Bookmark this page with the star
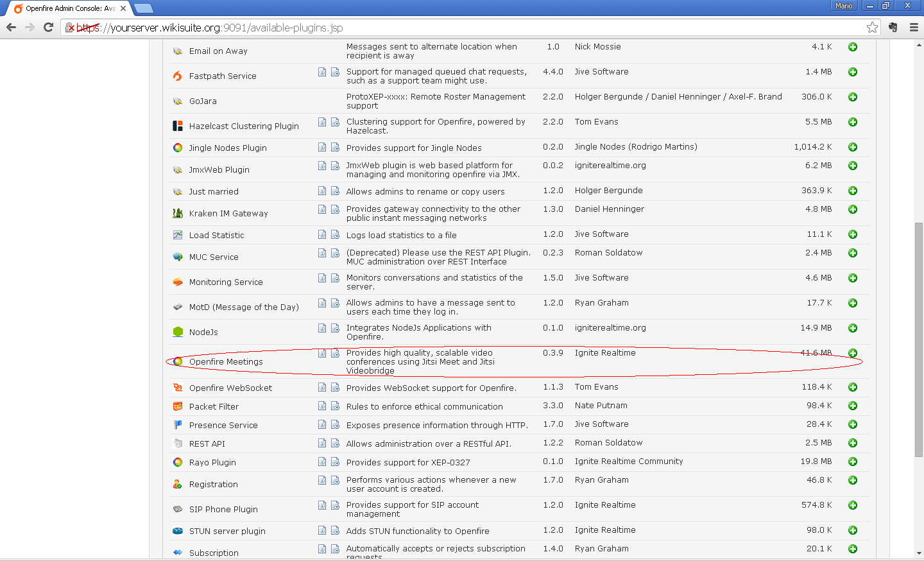The height and width of the screenshot is (561, 924). tap(872, 27)
